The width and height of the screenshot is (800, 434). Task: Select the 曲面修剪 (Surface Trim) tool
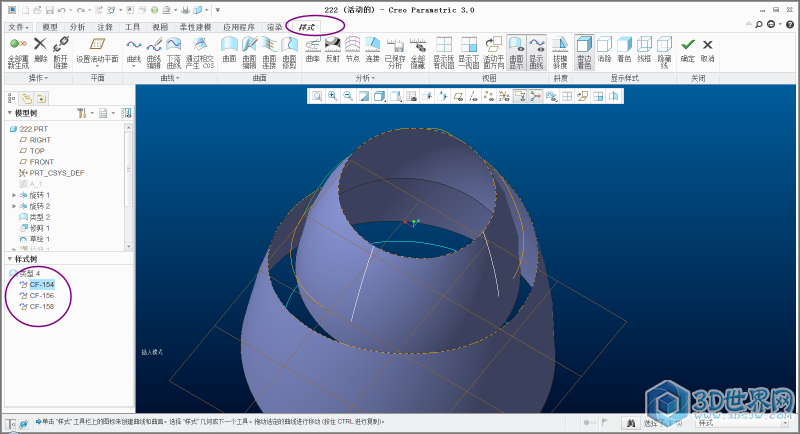[x=289, y=44]
